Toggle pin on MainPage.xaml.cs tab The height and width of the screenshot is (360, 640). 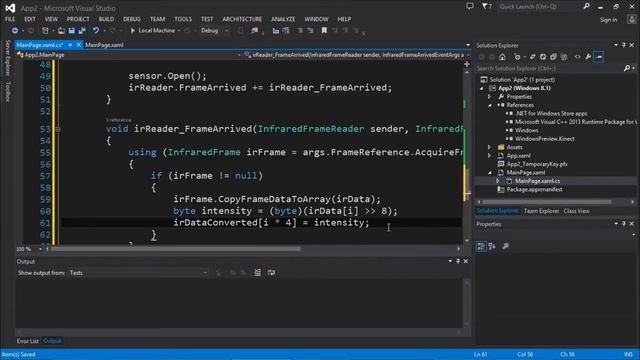[x=70, y=45]
